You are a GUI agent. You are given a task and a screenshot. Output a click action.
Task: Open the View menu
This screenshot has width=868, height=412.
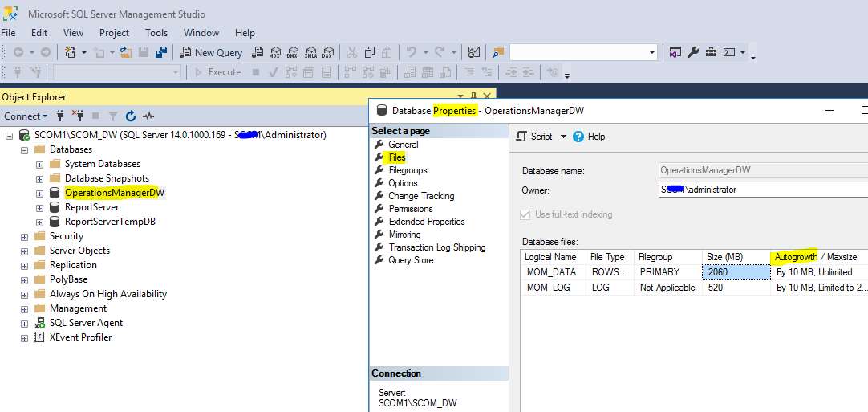click(74, 33)
